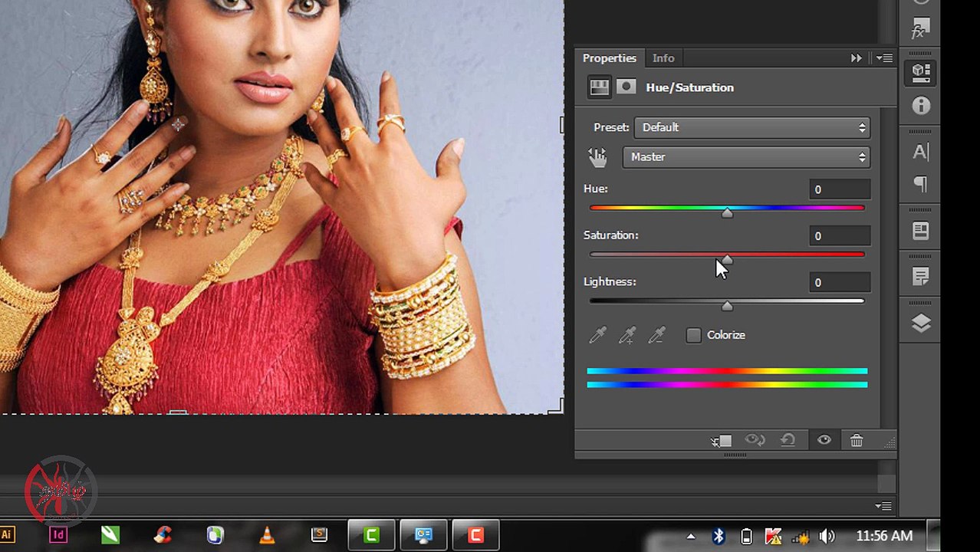Click the Saturation value field
This screenshot has height=552, width=980.
[x=840, y=236]
